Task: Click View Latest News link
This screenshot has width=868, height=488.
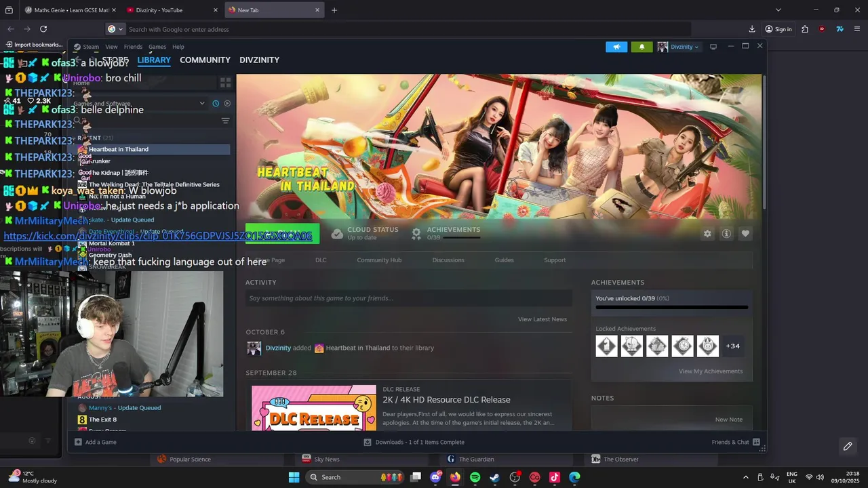Action: (542, 319)
